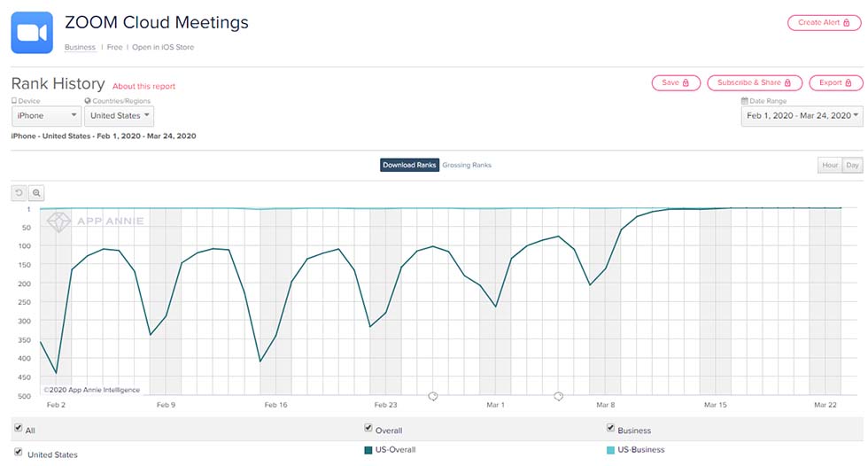The width and height of the screenshot is (868, 466).
Task: Toggle the Overall checkbox
Action: click(x=368, y=428)
